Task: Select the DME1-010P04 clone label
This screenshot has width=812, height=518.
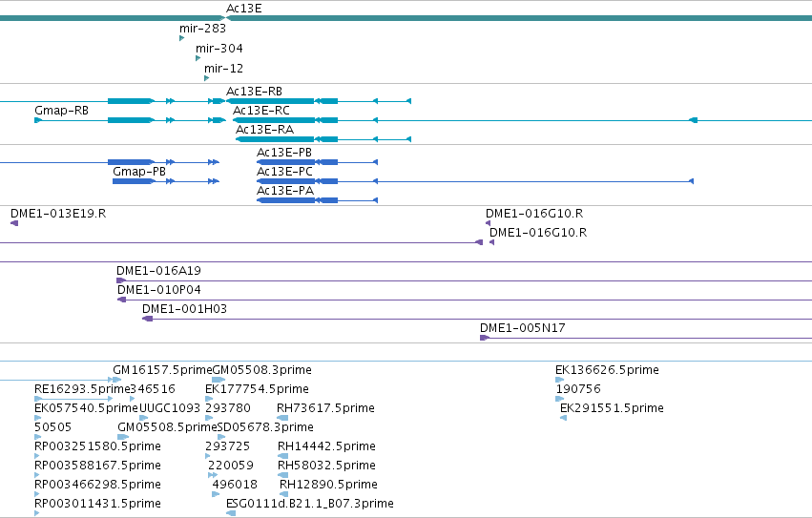Action: pos(159,290)
